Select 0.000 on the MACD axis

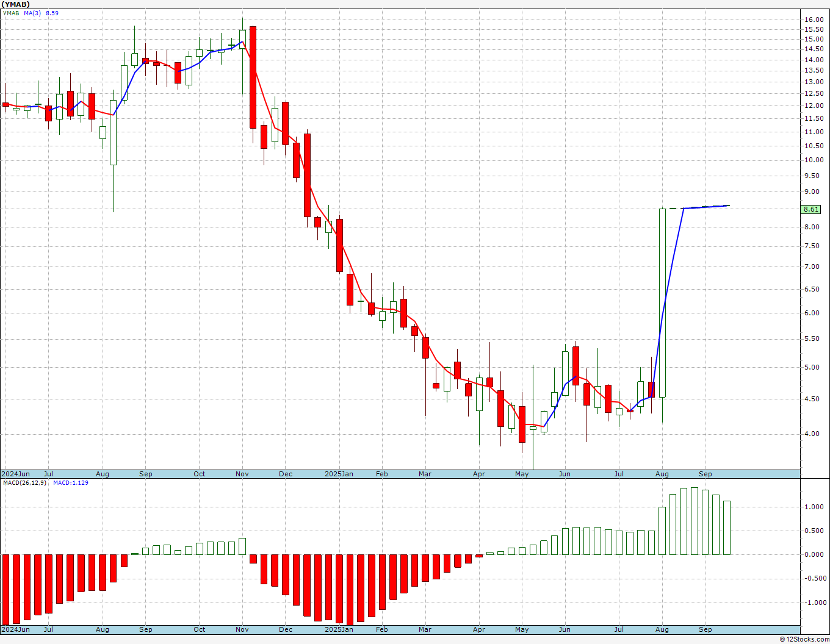814,554
